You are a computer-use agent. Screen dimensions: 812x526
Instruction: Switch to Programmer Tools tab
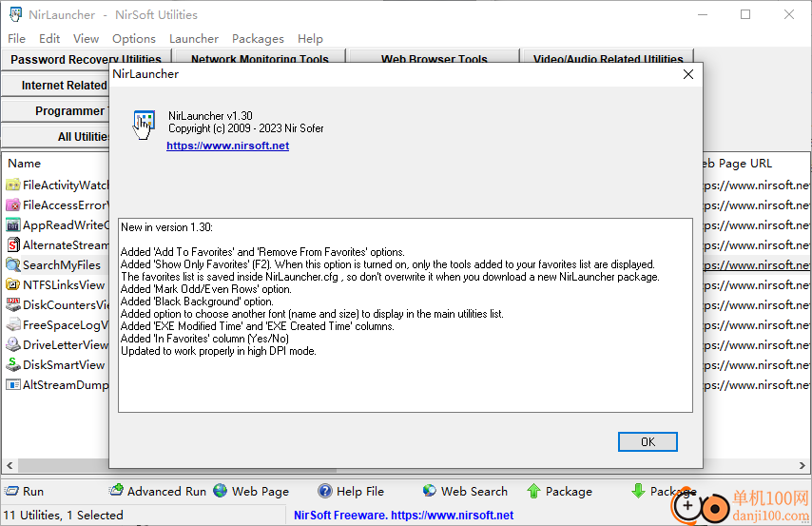[55, 111]
